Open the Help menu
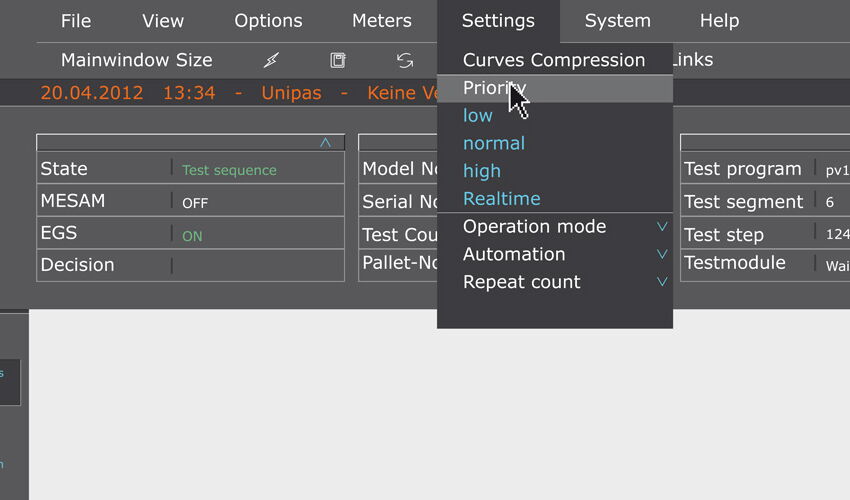Viewport: 850px width, 500px height. pos(719,21)
